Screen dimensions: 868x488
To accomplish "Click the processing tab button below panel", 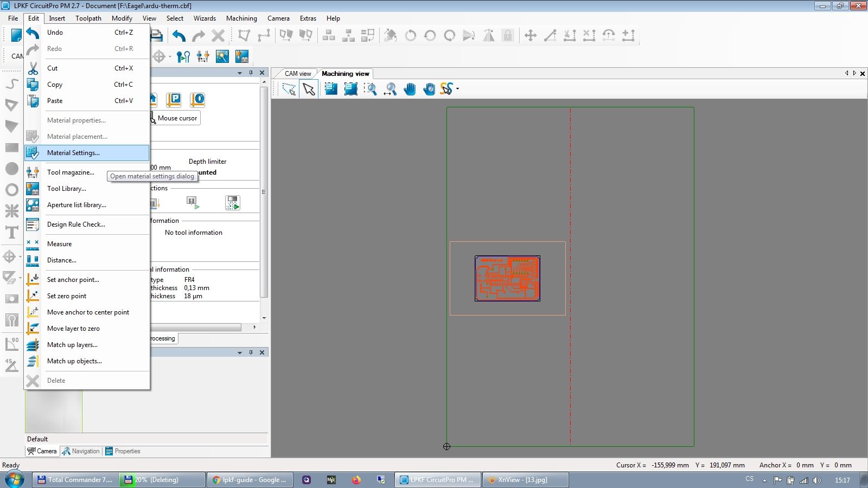I will click(164, 338).
